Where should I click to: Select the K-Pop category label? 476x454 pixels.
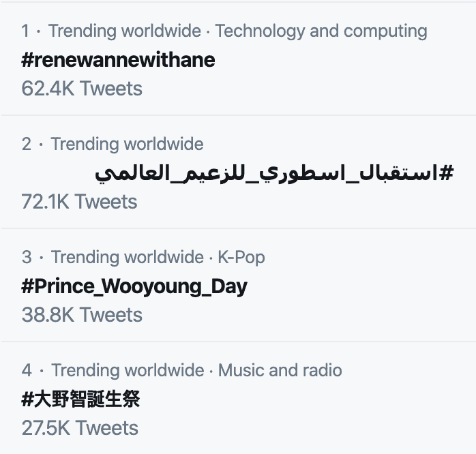click(241, 258)
